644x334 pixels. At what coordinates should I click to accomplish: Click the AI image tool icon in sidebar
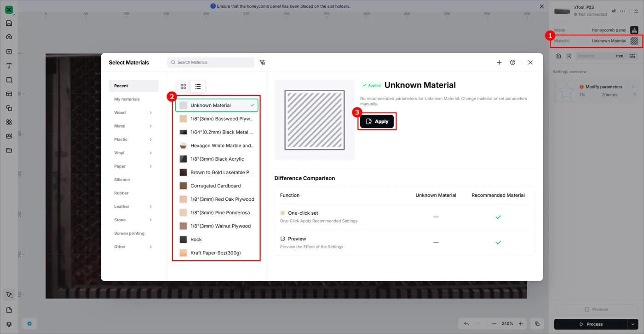click(x=9, y=136)
